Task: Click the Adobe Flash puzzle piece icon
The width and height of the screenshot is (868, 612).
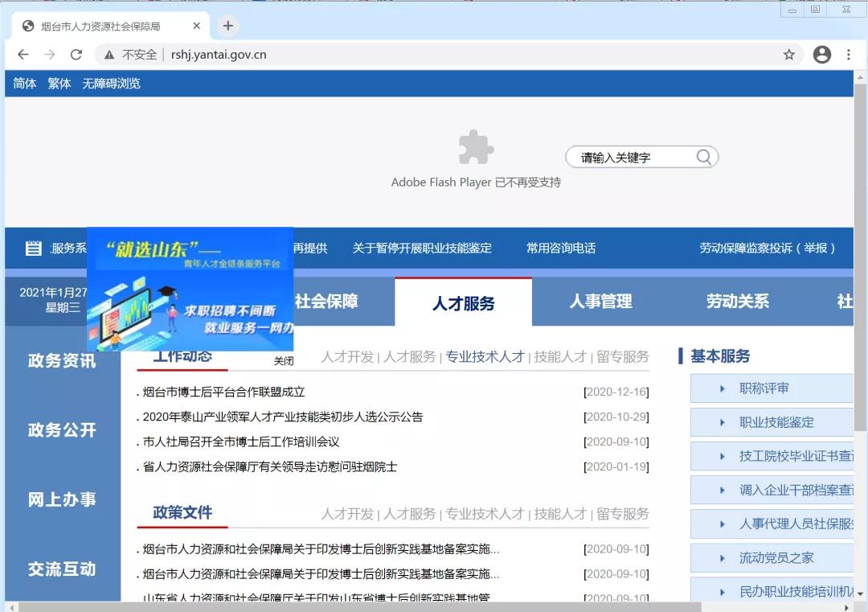Action: (x=476, y=146)
